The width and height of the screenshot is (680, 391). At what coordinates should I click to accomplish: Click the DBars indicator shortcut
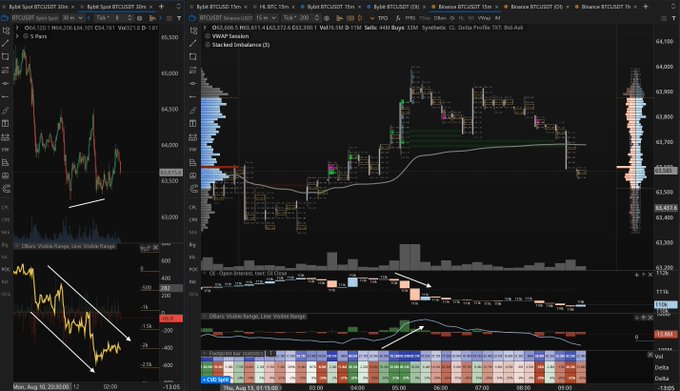(440, 18)
